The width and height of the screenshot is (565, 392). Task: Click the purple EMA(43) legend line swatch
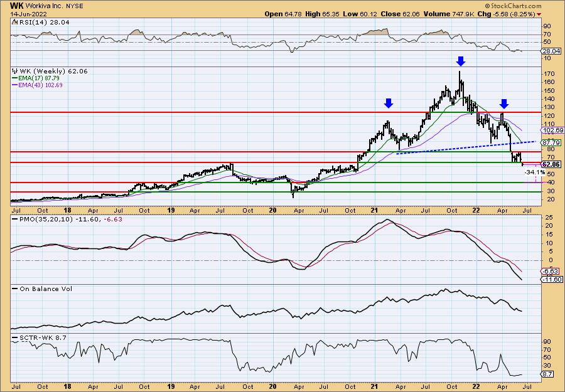pyautogui.click(x=15, y=85)
